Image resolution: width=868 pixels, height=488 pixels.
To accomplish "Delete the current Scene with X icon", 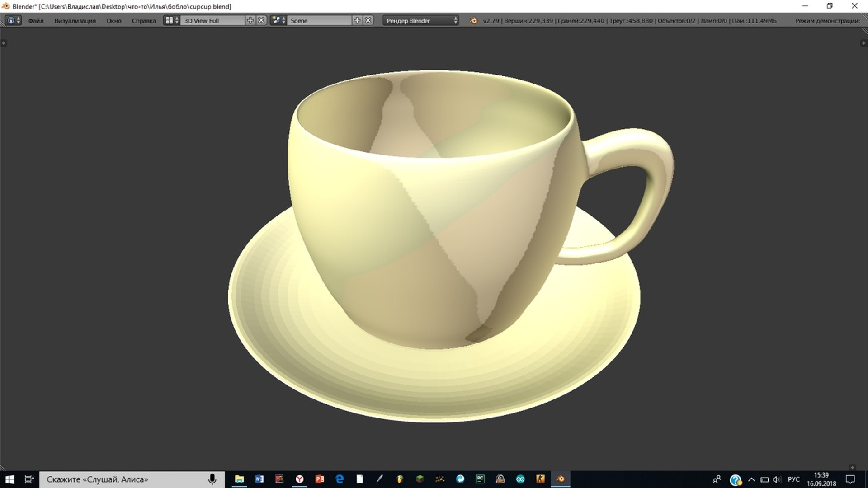I will tap(368, 20).
